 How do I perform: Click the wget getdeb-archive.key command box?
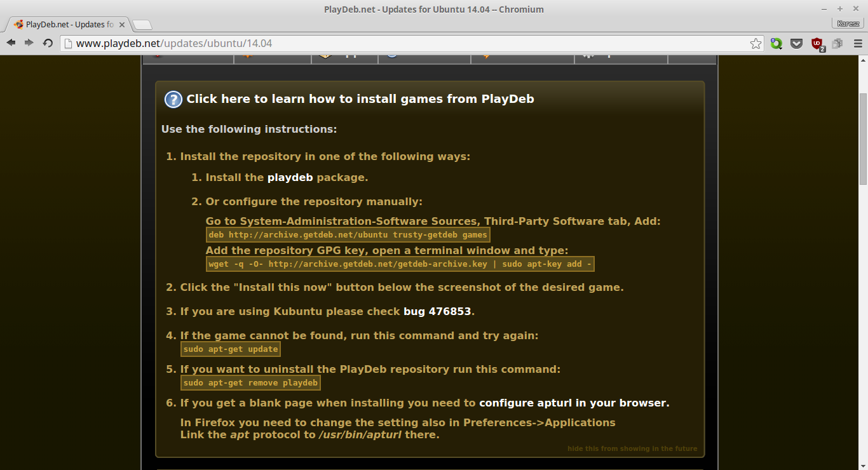[400, 264]
